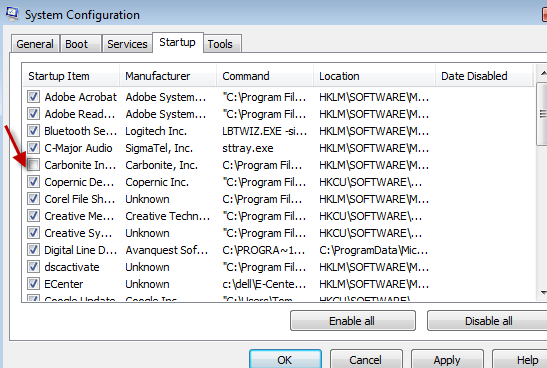
Task: Toggle the Adobe Read... checkbox
Action: coord(33,114)
